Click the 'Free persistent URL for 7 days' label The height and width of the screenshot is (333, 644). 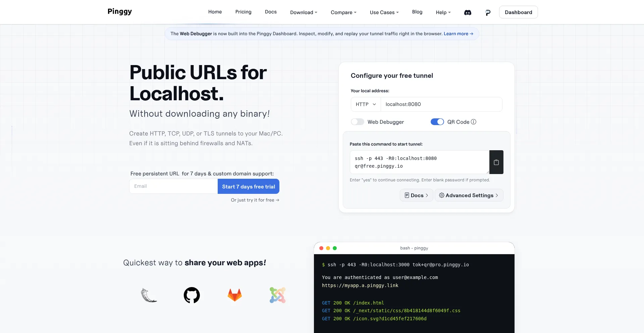[202, 174]
